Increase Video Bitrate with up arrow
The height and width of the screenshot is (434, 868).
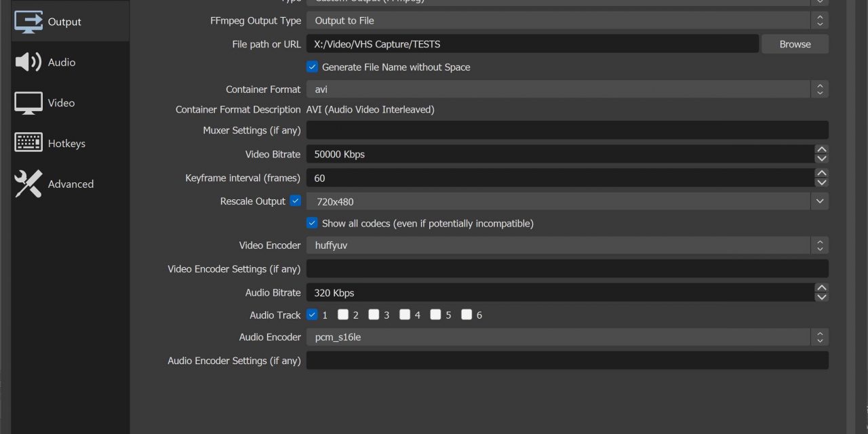[x=821, y=150]
